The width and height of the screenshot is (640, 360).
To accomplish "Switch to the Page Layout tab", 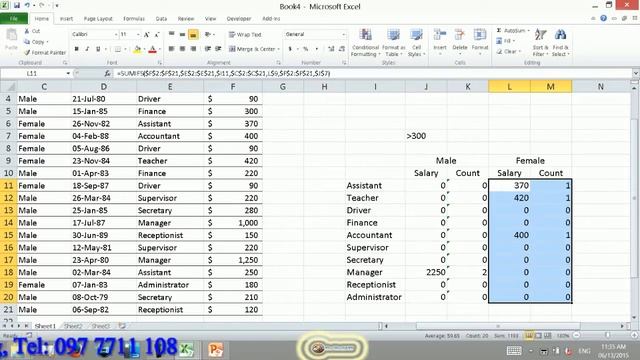I will pyautogui.click(x=98, y=19).
